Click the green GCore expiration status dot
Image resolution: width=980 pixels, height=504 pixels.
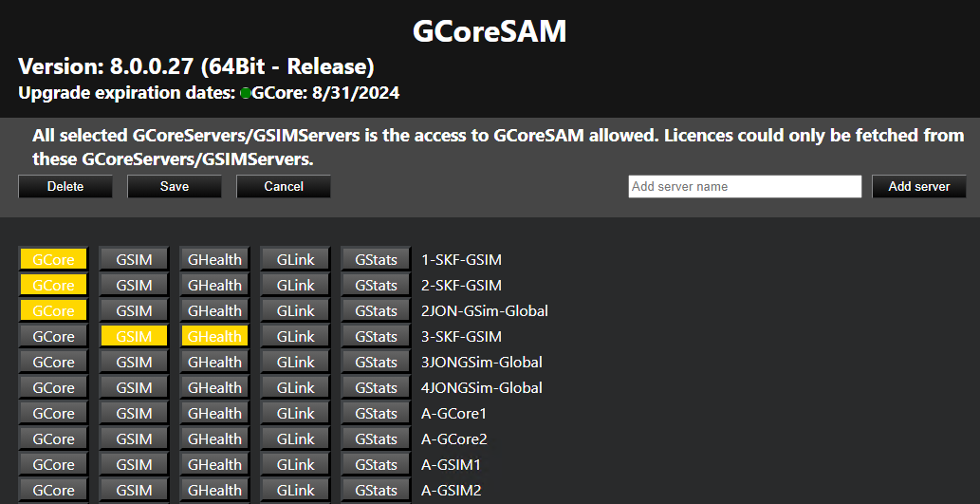(x=246, y=93)
